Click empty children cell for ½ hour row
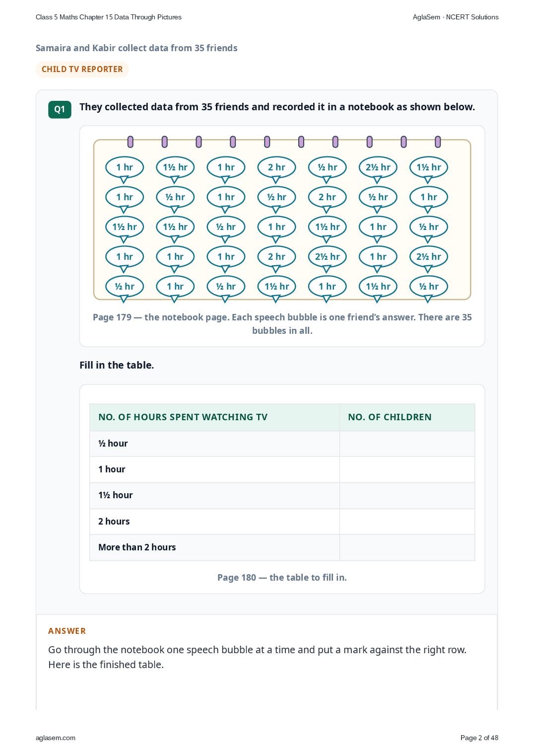 [407, 444]
